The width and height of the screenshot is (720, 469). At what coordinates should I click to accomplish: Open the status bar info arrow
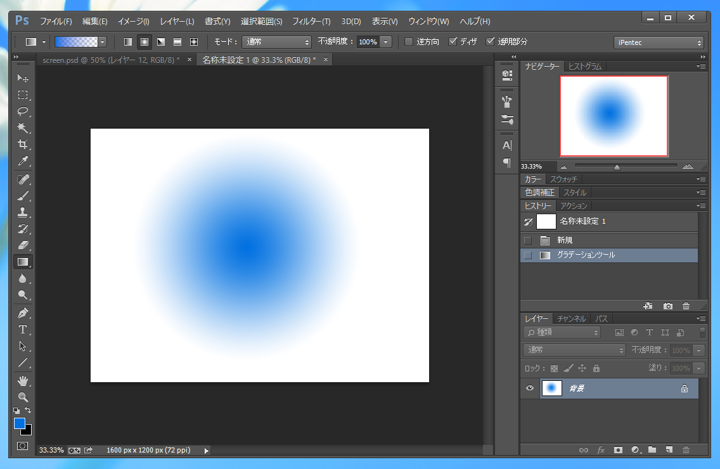coord(206,451)
